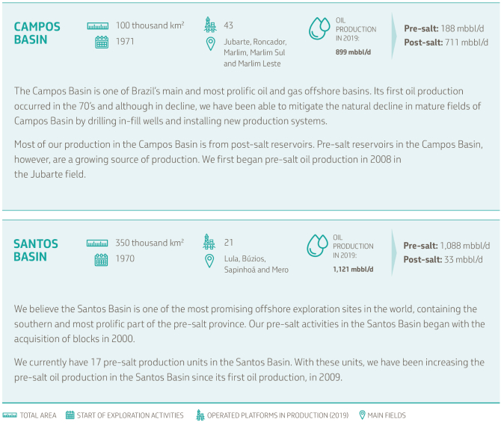Click the platform icon next to 21
Screen dimensions: 504x425
click(x=210, y=242)
